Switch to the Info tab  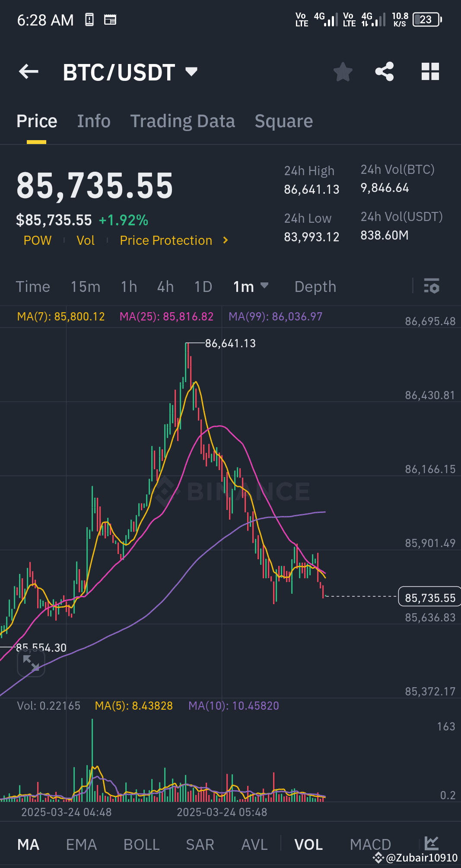pos(94,121)
